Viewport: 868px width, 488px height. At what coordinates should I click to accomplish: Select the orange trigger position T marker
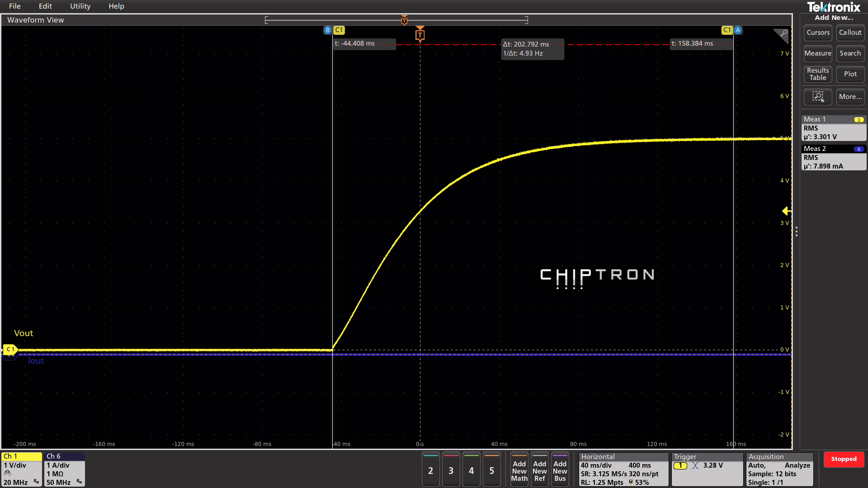(x=420, y=35)
